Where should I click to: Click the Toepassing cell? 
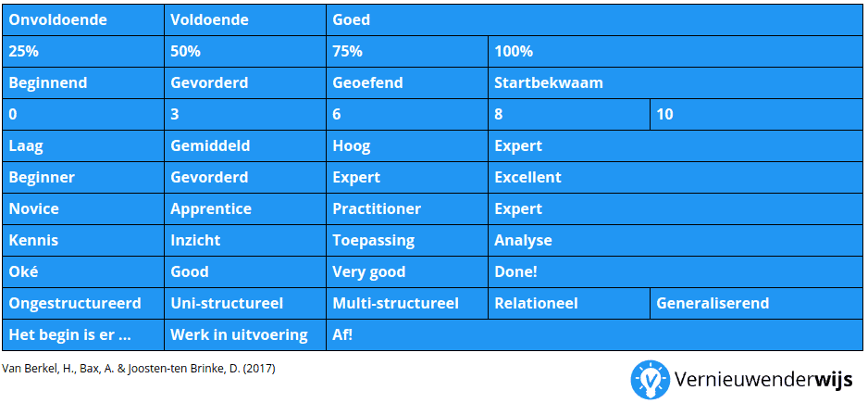click(407, 241)
